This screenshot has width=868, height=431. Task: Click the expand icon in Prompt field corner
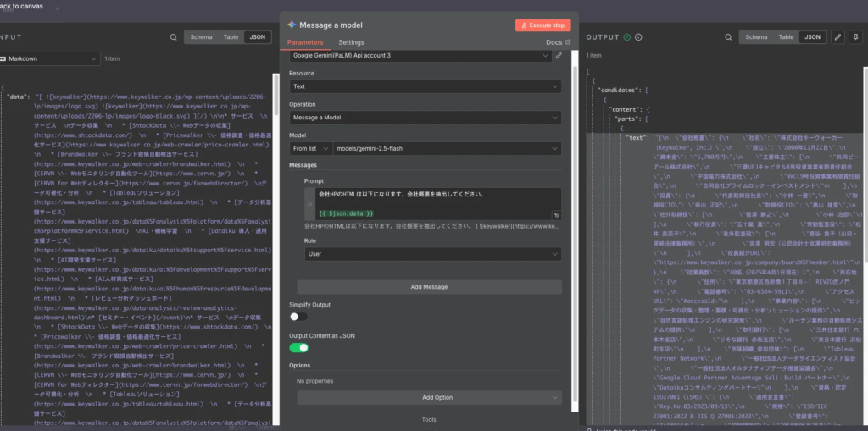556,215
